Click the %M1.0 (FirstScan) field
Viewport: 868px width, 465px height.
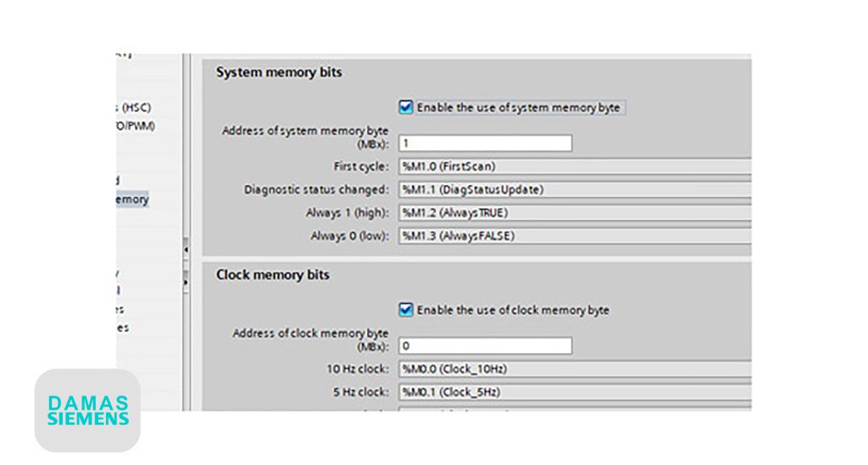point(575,166)
